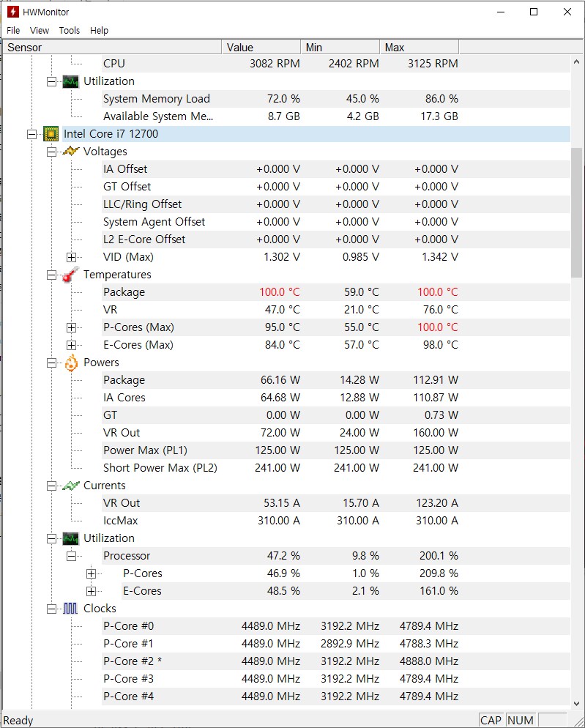
Task: Select the IA Cores power row
Action: 336,398
